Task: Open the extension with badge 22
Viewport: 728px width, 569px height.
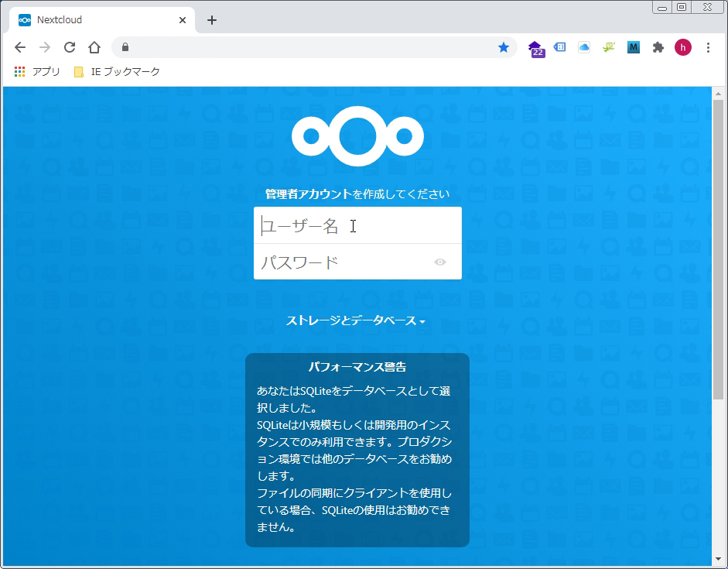Action: point(536,49)
